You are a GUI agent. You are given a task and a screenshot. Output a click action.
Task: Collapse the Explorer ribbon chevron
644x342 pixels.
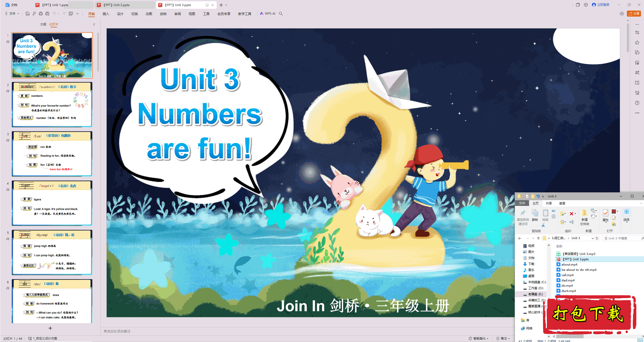pyautogui.click(x=641, y=203)
